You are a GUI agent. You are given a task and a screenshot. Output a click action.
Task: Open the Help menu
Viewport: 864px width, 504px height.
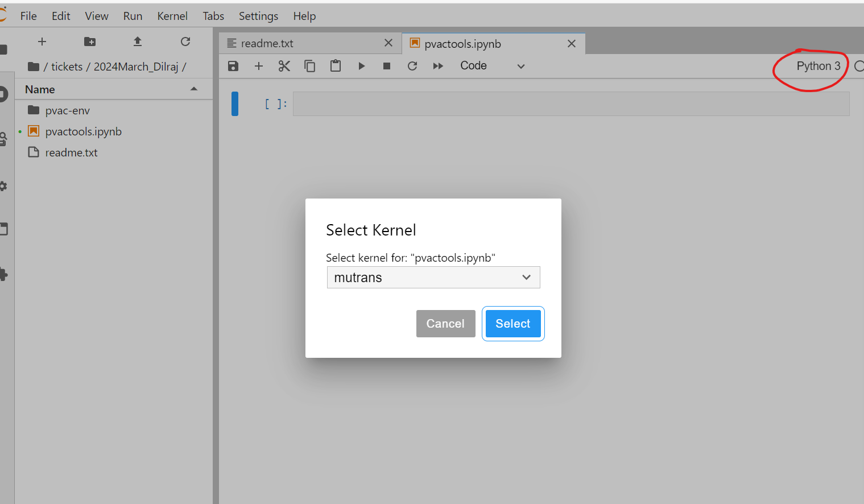[304, 16]
